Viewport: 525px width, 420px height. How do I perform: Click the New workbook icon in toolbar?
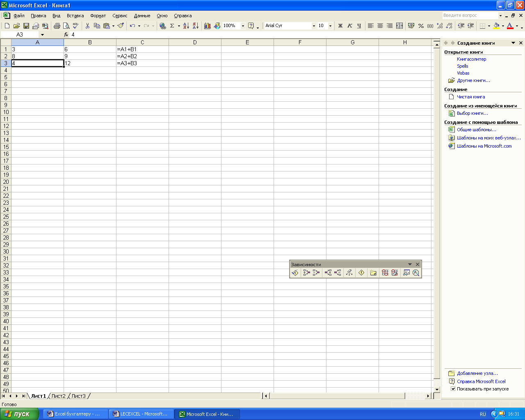click(x=7, y=26)
